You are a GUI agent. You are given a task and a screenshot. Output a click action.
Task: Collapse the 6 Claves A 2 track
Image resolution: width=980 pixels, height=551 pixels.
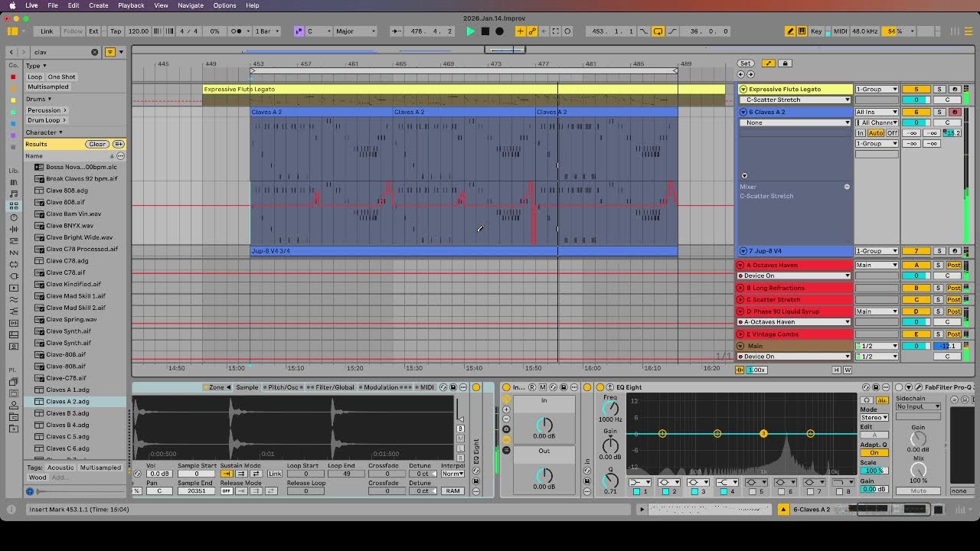(743, 112)
